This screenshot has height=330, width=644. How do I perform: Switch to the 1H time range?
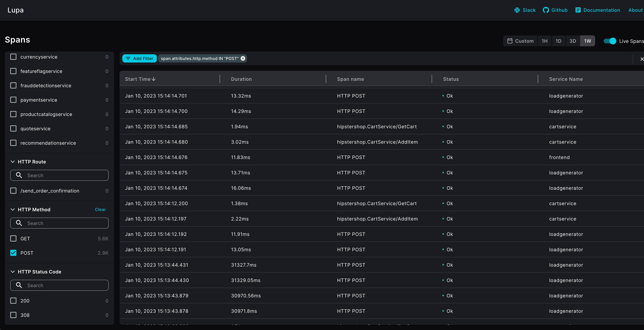coord(545,41)
